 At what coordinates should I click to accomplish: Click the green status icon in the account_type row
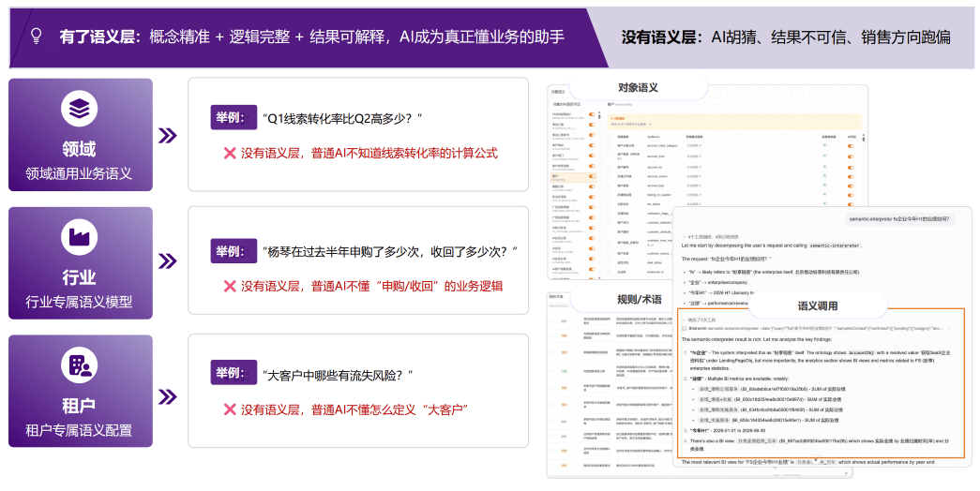824,185
